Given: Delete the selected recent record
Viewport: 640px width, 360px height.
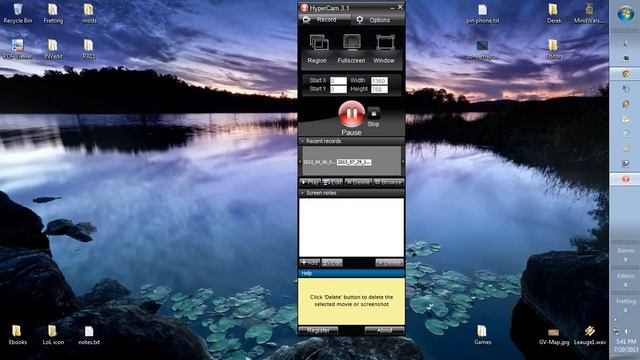Looking at the screenshot, I should [358, 182].
